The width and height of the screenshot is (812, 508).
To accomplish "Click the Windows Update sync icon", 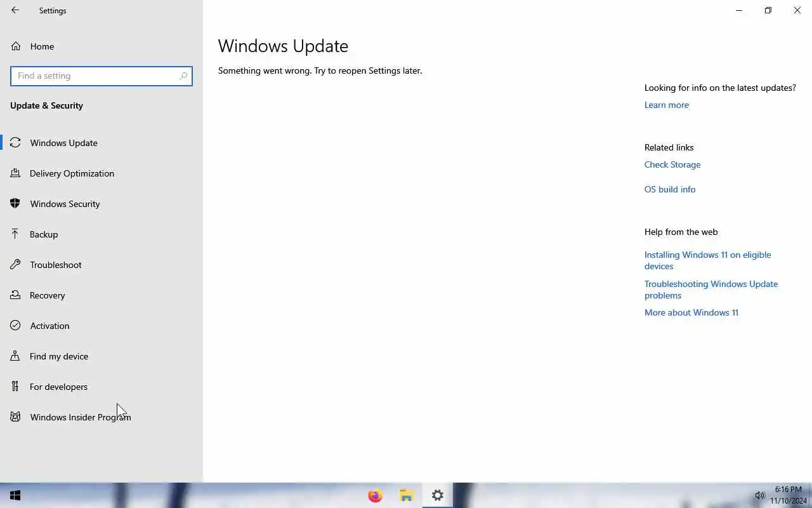I will [x=16, y=143].
